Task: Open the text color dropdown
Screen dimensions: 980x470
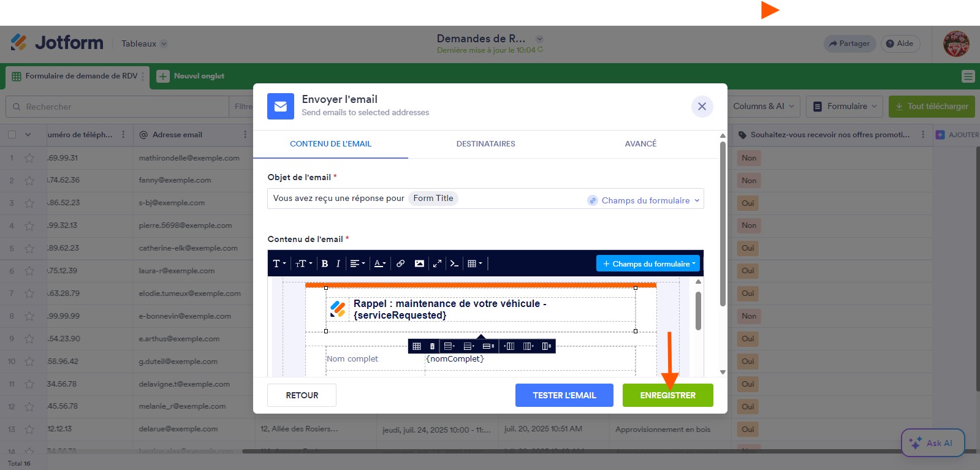Action: (380, 263)
